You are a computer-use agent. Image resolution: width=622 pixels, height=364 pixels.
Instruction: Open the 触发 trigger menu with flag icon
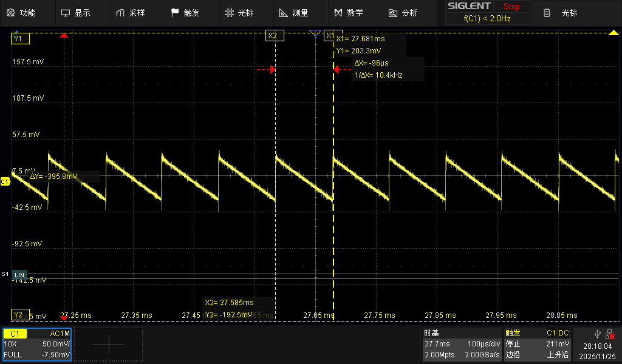185,13
